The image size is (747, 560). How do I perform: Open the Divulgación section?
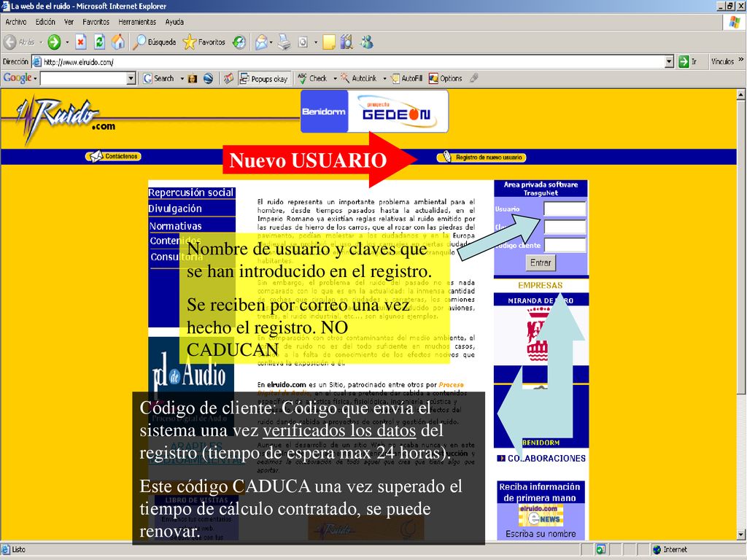click(175, 209)
